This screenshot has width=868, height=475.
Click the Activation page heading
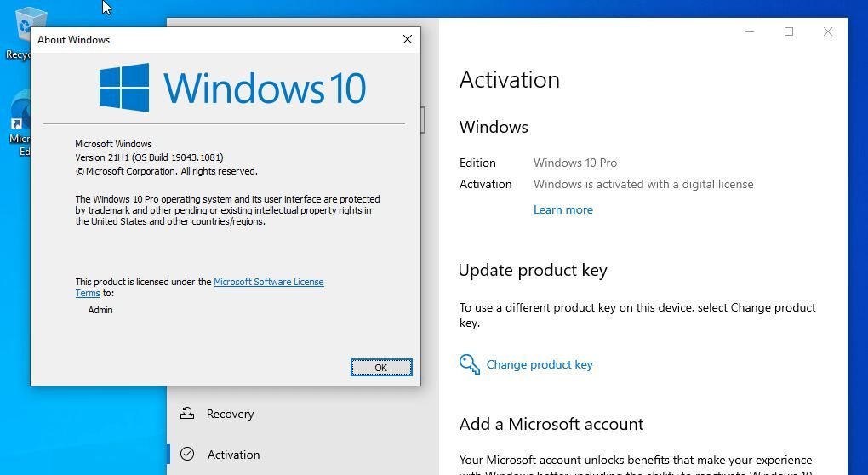point(509,80)
